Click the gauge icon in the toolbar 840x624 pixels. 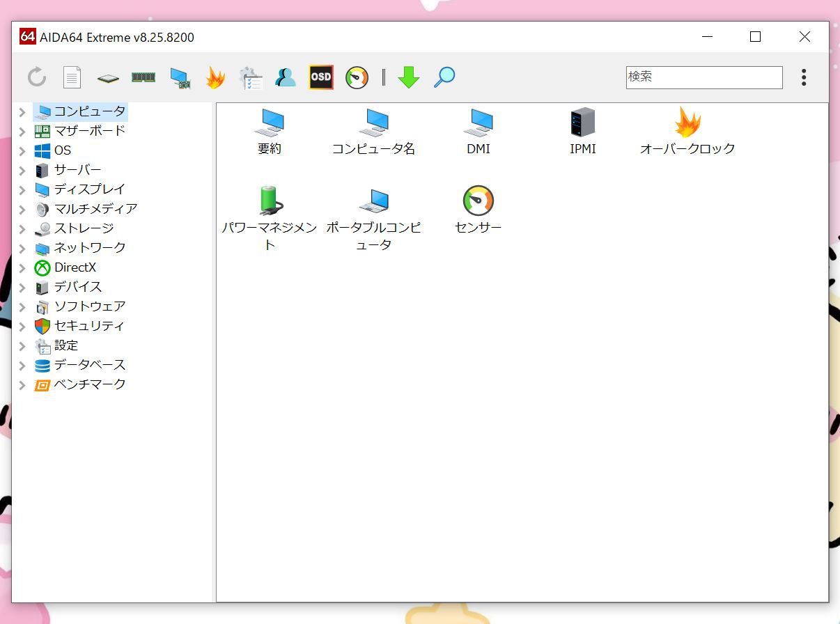357,77
